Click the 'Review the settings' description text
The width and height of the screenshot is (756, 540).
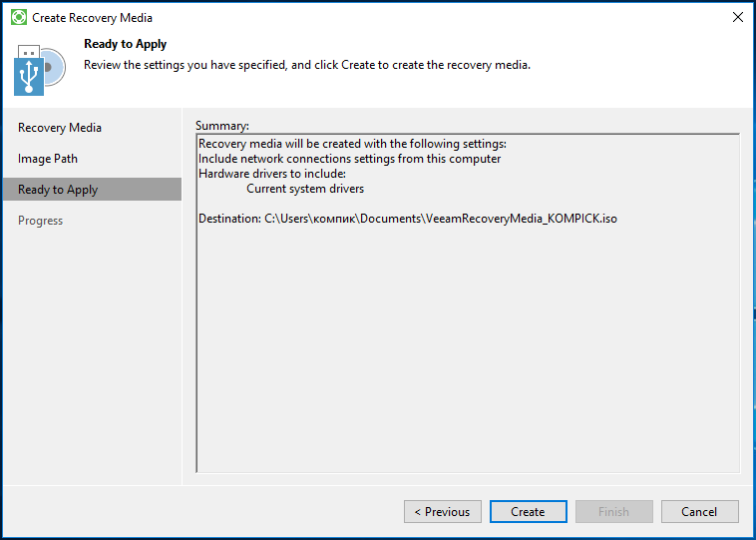[x=307, y=65]
